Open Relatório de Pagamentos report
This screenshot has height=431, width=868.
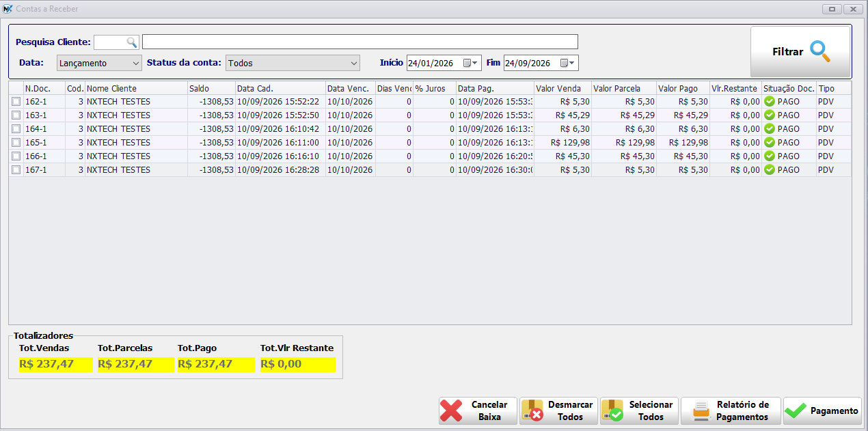point(731,411)
